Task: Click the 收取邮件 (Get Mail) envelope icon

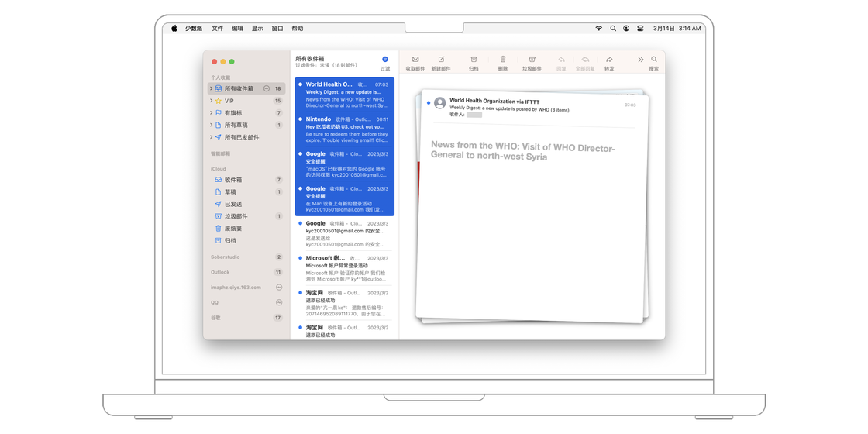Action: tap(415, 60)
